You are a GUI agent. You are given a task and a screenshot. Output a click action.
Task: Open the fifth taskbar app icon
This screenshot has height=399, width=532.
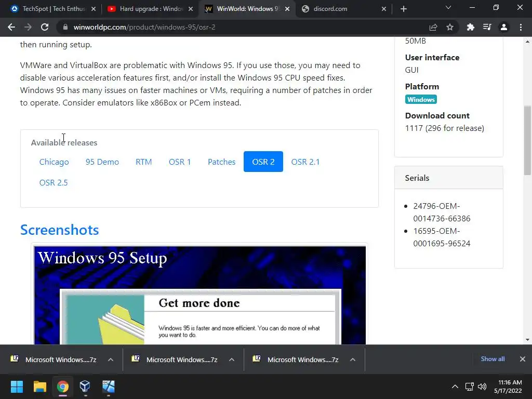pos(109,387)
